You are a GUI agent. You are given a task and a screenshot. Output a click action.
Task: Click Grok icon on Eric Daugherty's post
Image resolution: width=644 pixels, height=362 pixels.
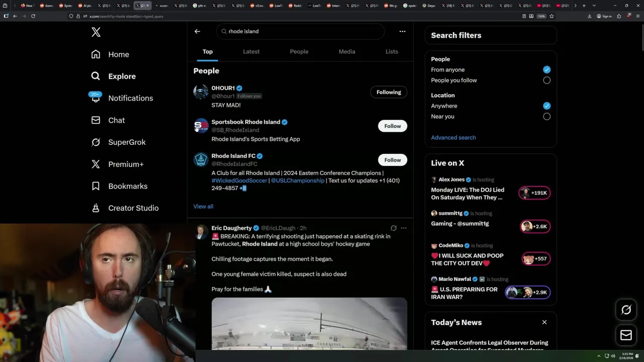(393, 228)
